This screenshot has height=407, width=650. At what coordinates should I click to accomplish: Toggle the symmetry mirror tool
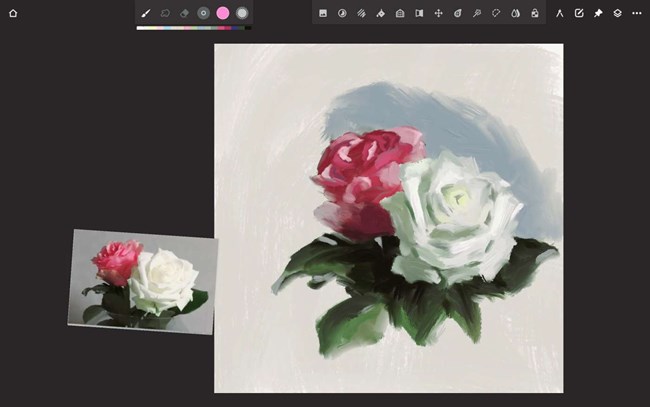point(419,13)
